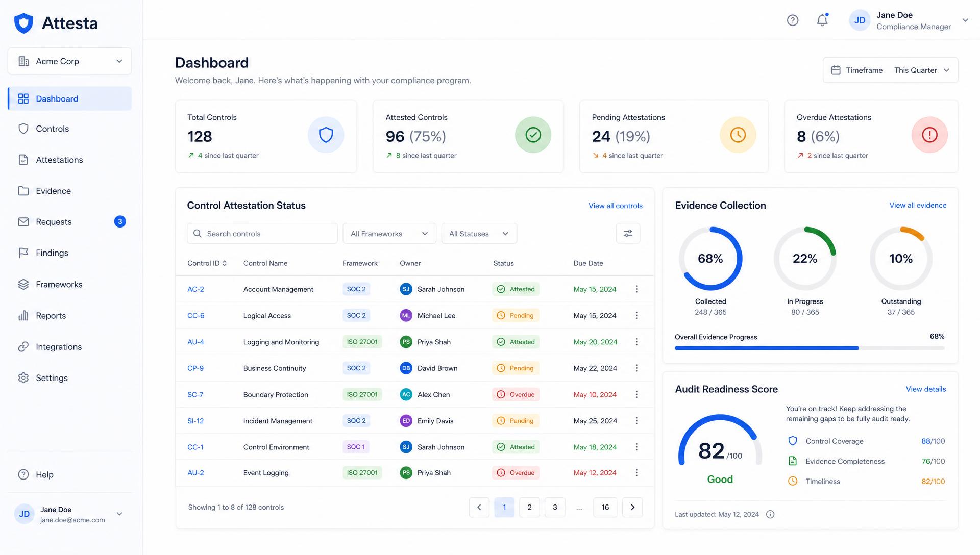The height and width of the screenshot is (555, 980).
Task: Click Overall Evidence Progress bar
Action: (x=810, y=348)
